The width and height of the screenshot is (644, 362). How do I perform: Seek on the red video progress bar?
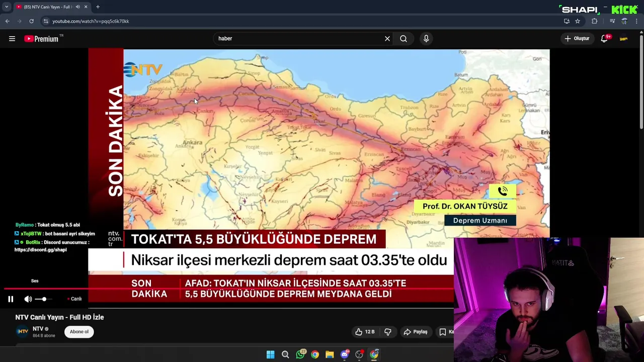click(x=228, y=289)
